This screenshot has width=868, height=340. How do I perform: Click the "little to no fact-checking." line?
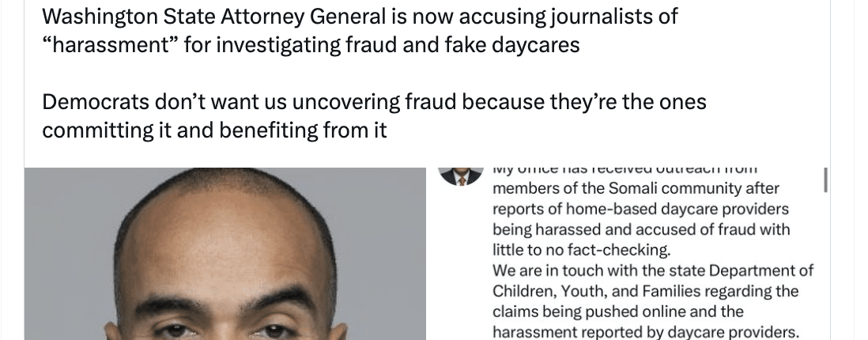[581, 250]
